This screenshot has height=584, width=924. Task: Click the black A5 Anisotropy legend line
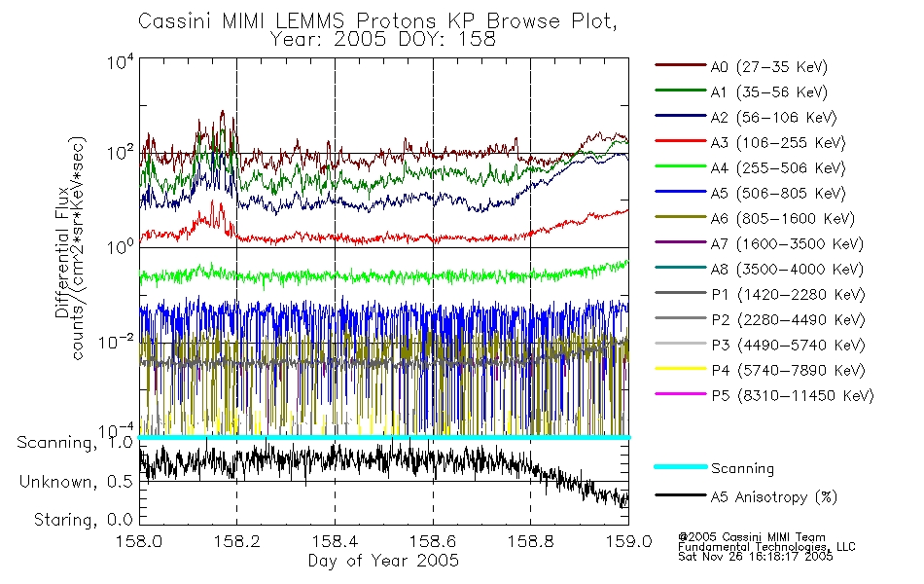pyautogui.click(x=680, y=494)
